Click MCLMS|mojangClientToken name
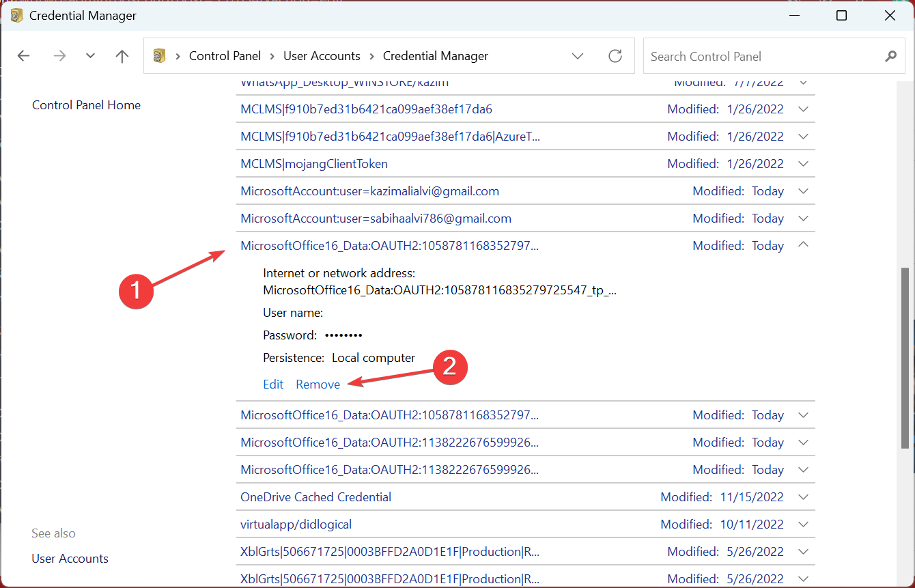 pyautogui.click(x=314, y=164)
